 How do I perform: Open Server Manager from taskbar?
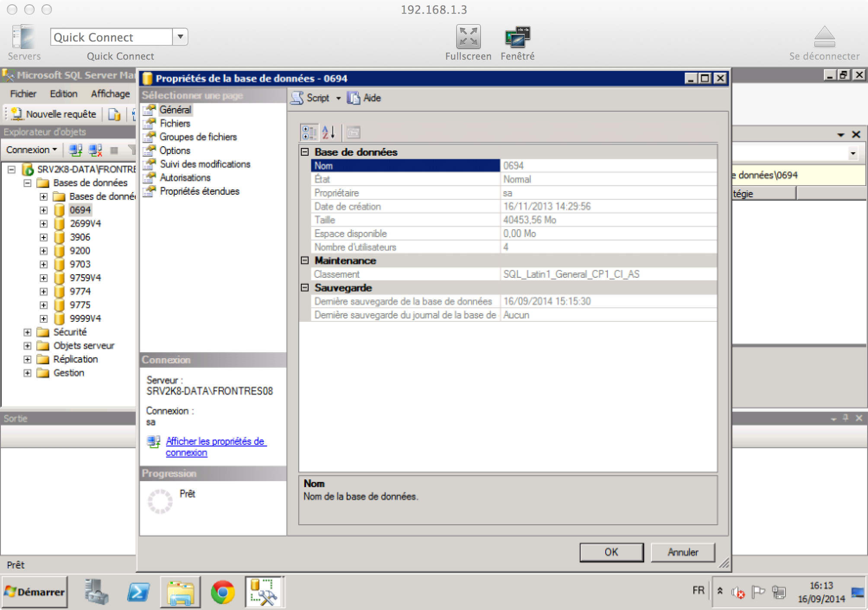point(96,592)
